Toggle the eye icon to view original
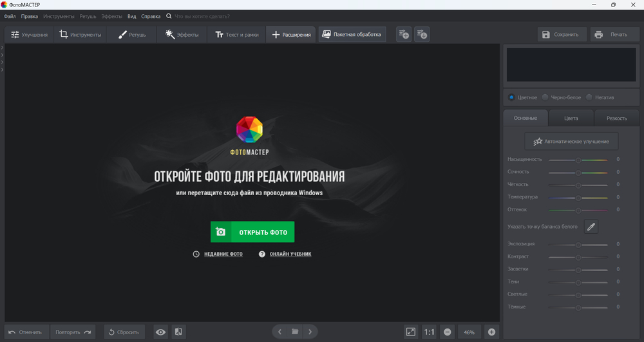Screen dimensions: 644x342 coord(161,332)
